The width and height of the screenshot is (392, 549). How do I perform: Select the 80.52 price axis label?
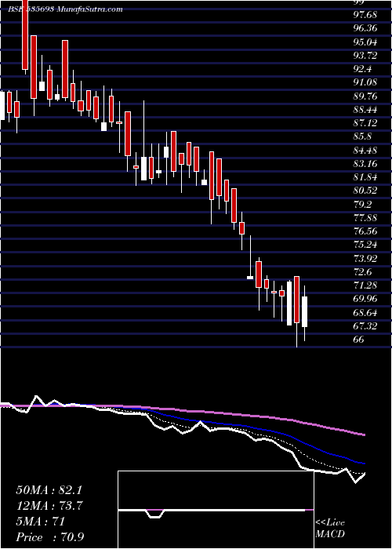(365, 191)
